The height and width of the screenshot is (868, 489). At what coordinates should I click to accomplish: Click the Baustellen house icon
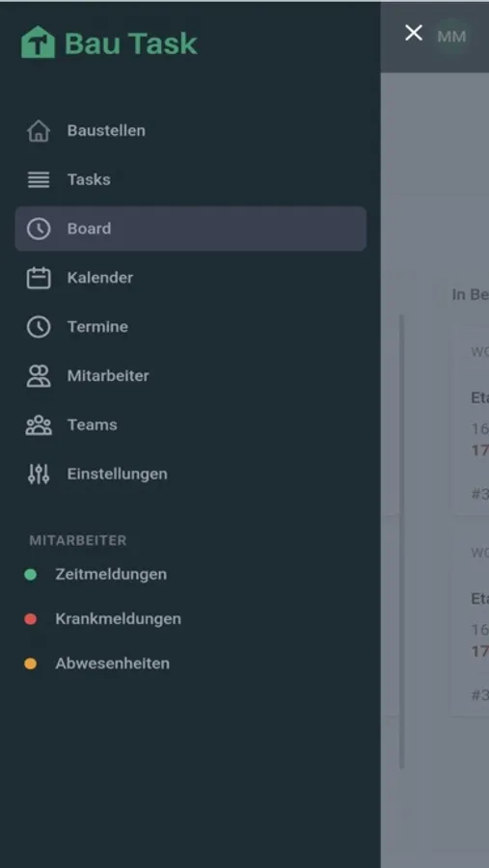coord(39,130)
